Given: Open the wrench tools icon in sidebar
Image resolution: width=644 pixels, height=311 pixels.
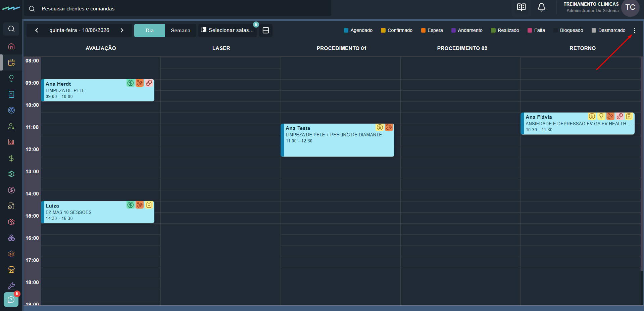Looking at the screenshot, I should click(11, 286).
